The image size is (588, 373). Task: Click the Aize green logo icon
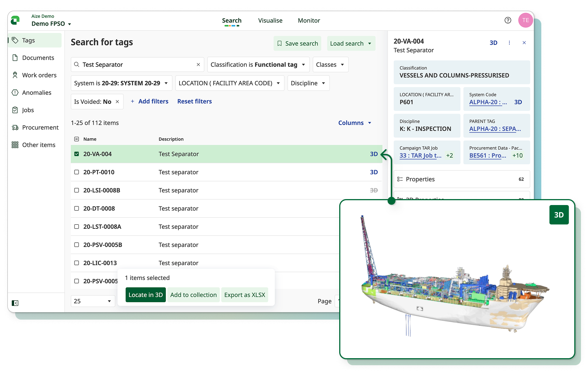[x=15, y=20]
